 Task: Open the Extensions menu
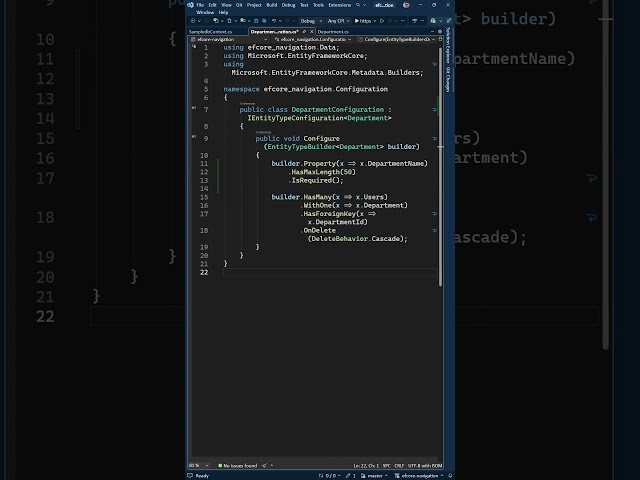tap(340, 5)
